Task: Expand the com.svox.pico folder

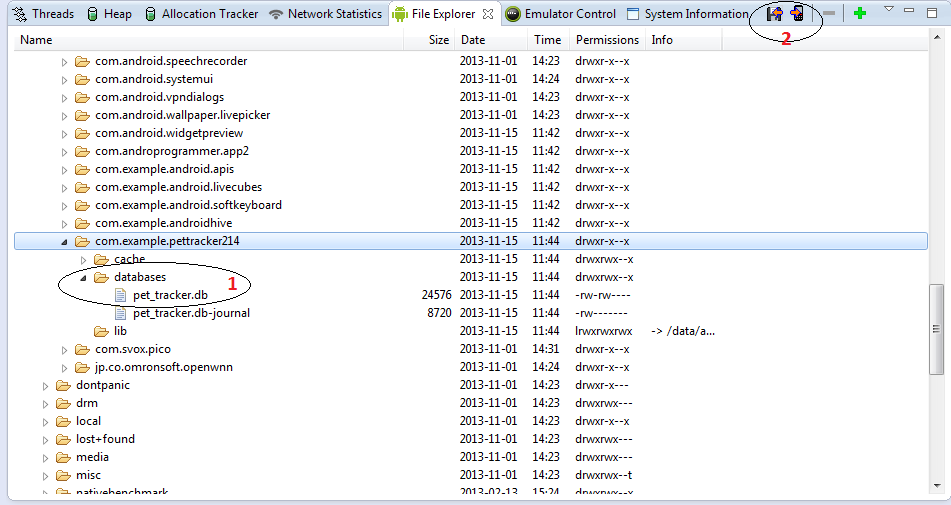Action: 65,350
